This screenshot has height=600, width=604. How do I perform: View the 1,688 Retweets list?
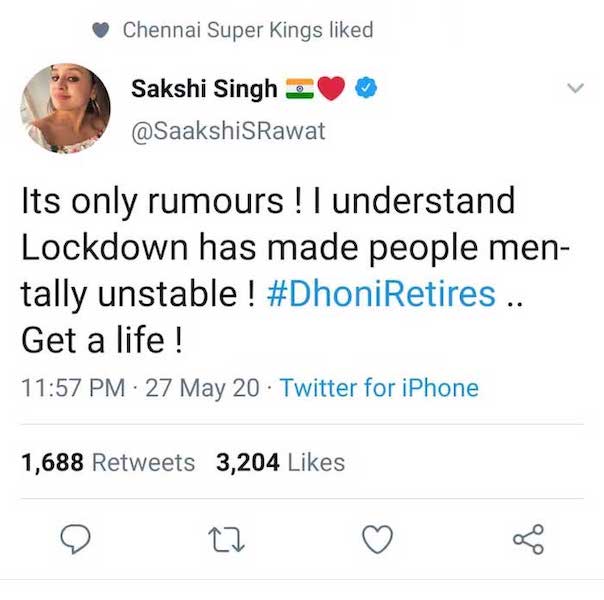108,463
